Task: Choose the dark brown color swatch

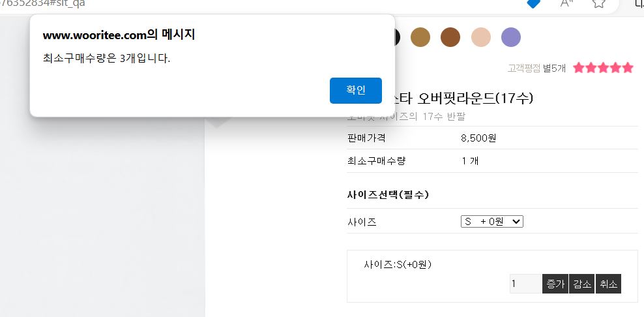Action: coord(450,37)
